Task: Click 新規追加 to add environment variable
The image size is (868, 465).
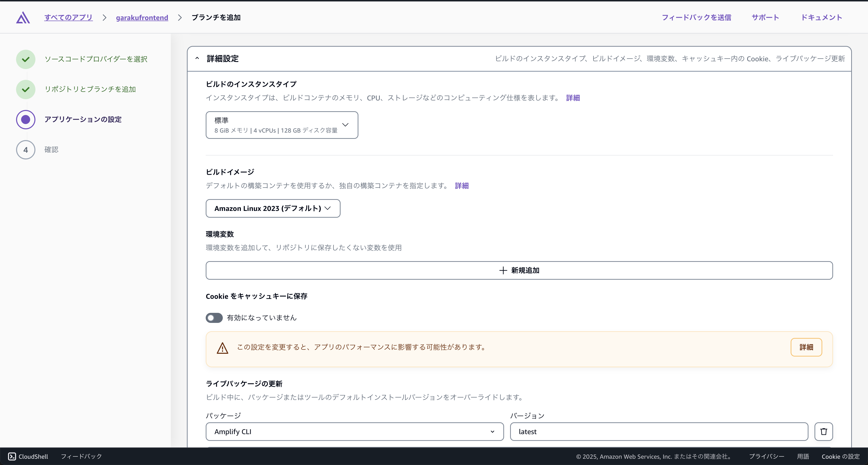Action: pyautogui.click(x=519, y=270)
